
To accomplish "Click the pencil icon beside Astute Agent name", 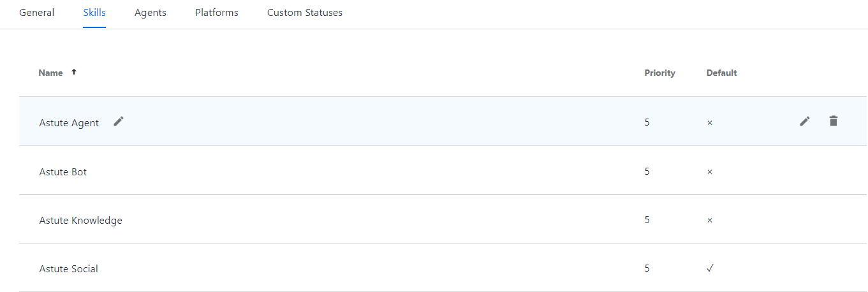I will click(119, 122).
